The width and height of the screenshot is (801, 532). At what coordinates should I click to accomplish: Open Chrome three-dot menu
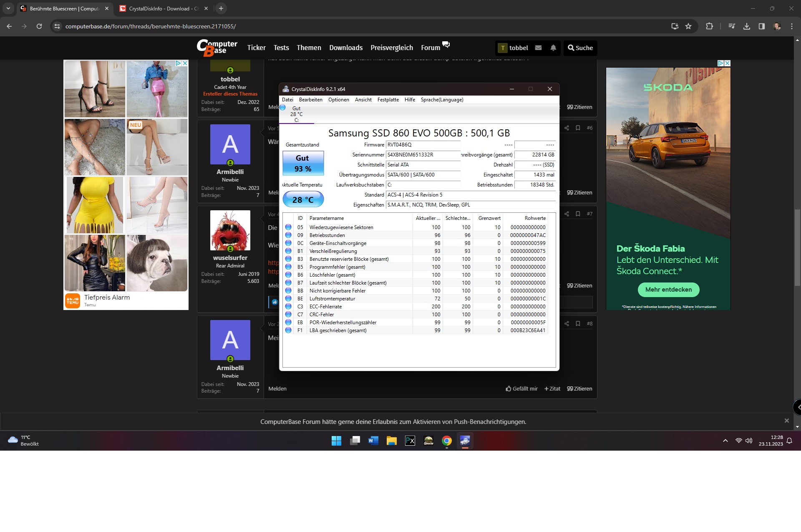click(x=792, y=26)
